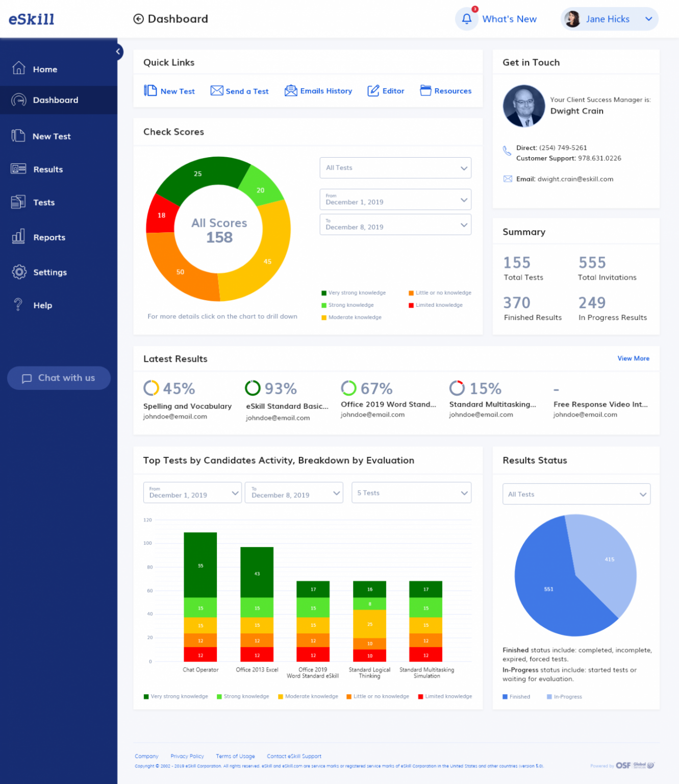Viewport: 679px width, 784px height.
Task: Select Results in the sidebar menu
Action: pyautogui.click(x=17, y=169)
